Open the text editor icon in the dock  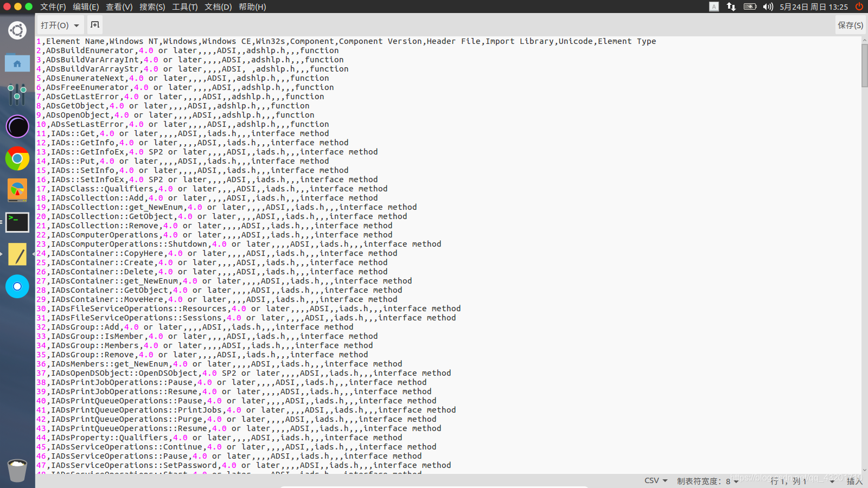click(x=17, y=254)
